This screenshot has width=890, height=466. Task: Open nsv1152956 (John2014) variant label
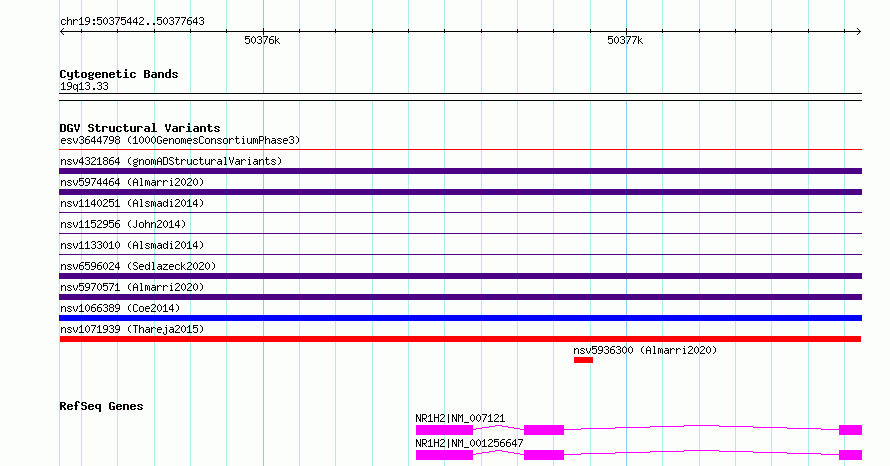tap(123, 224)
